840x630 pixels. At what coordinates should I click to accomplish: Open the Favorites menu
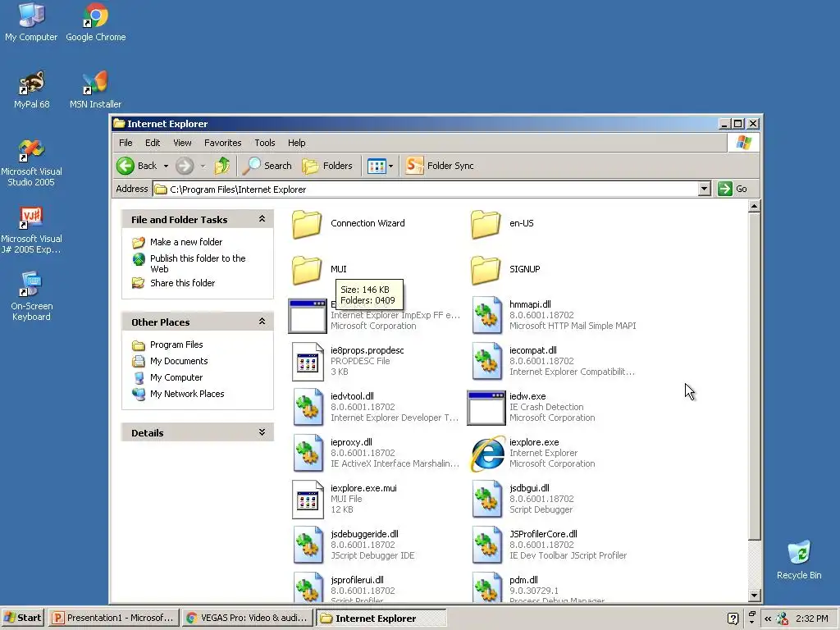click(x=223, y=143)
